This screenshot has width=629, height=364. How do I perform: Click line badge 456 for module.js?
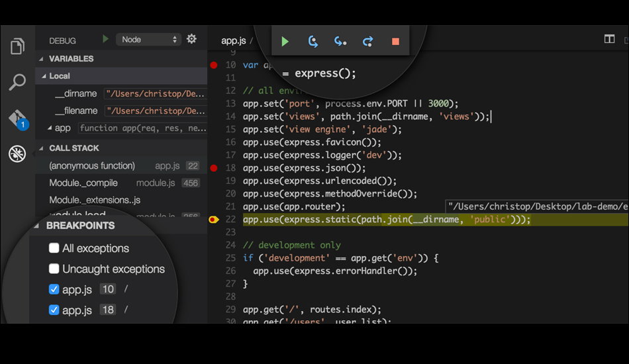191,183
